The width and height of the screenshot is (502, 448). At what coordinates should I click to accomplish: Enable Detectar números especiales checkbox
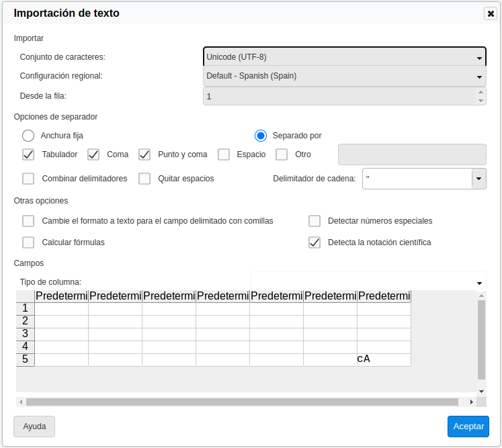[x=315, y=221]
